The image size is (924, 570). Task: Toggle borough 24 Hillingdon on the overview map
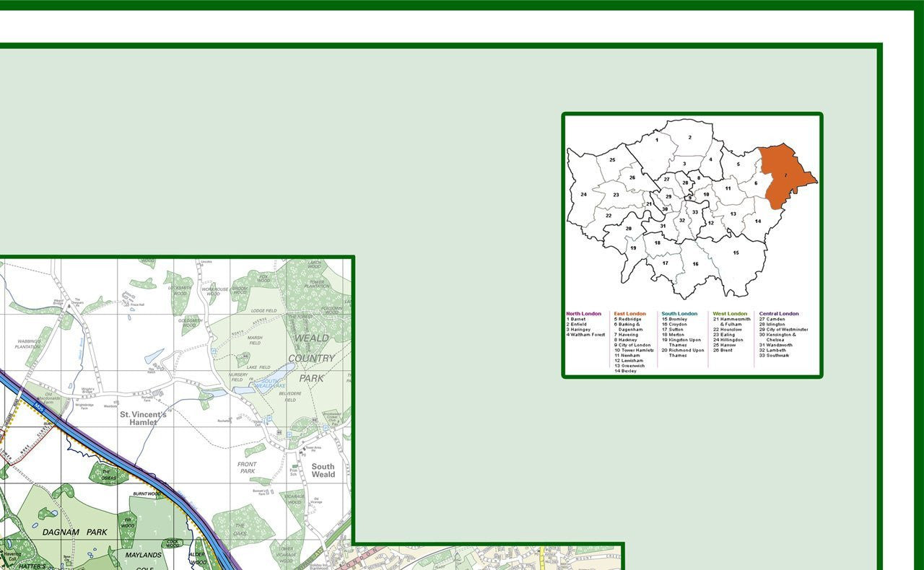pos(583,193)
